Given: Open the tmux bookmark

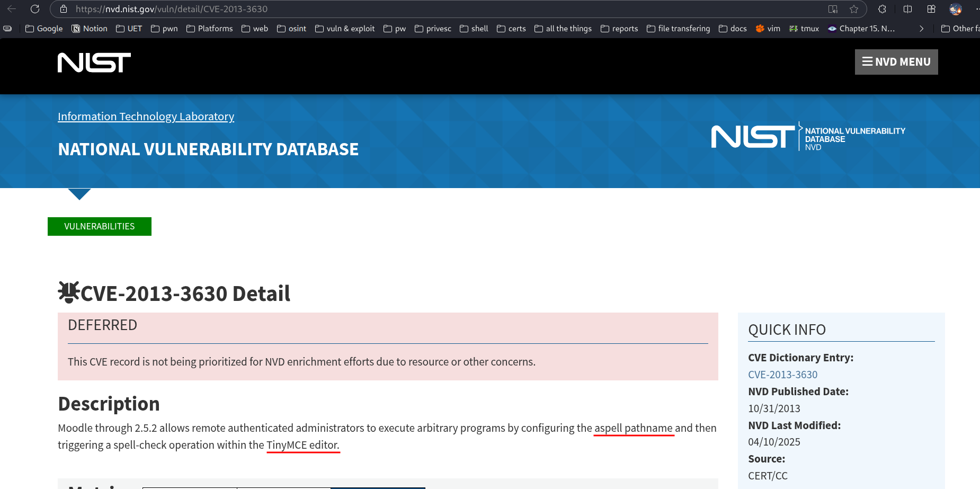Looking at the screenshot, I should pyautogui.click(x=804, y=29).
